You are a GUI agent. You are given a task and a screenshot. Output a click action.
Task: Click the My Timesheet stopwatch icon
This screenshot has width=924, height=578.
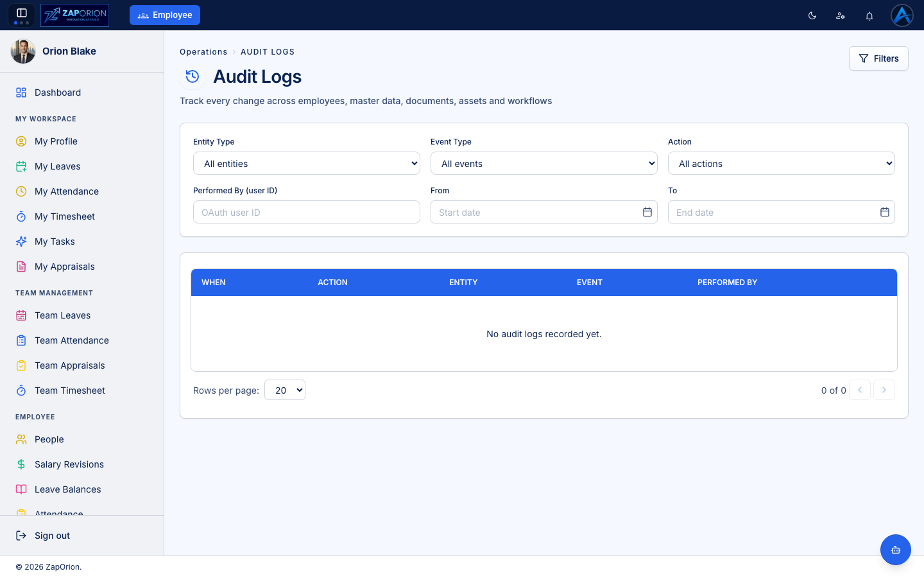tap(21, 216)
